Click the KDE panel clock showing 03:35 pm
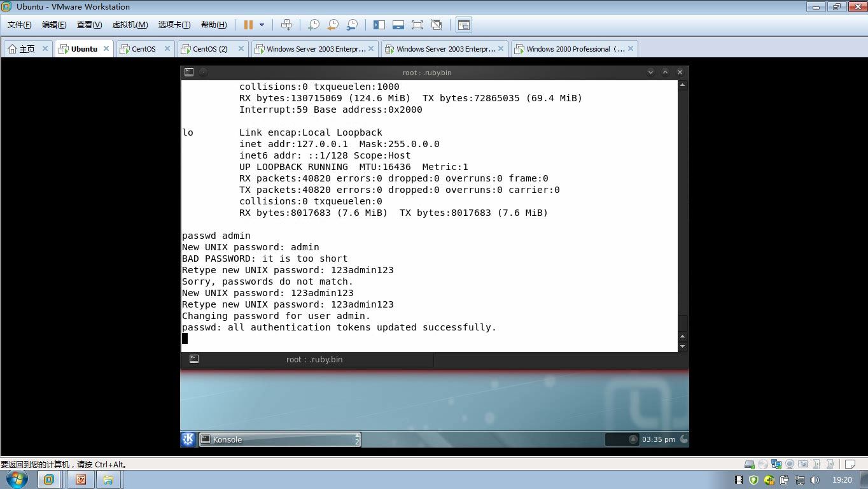Image resolution: width=868 pixels, height=489 pixels. click(x=658, y=439)
